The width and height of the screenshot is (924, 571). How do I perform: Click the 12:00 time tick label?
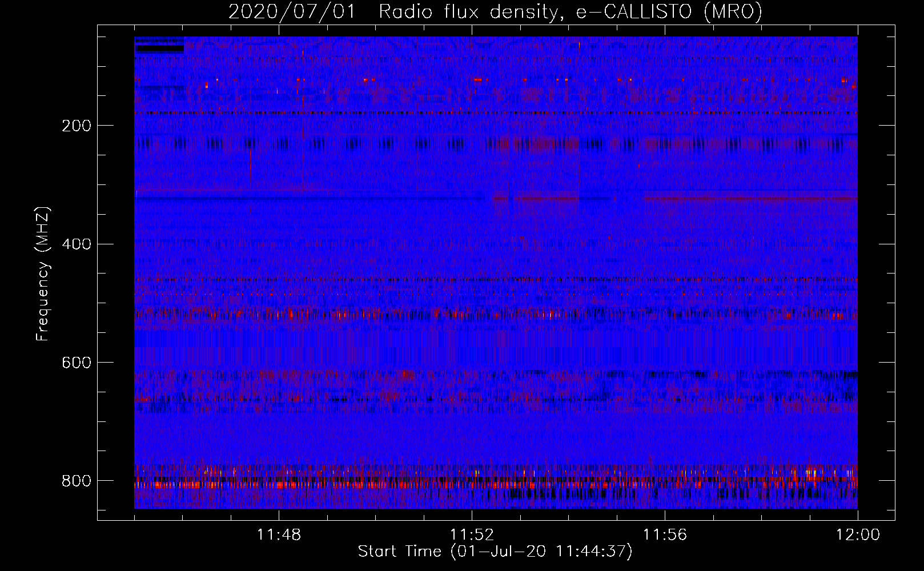coord(858,535)
